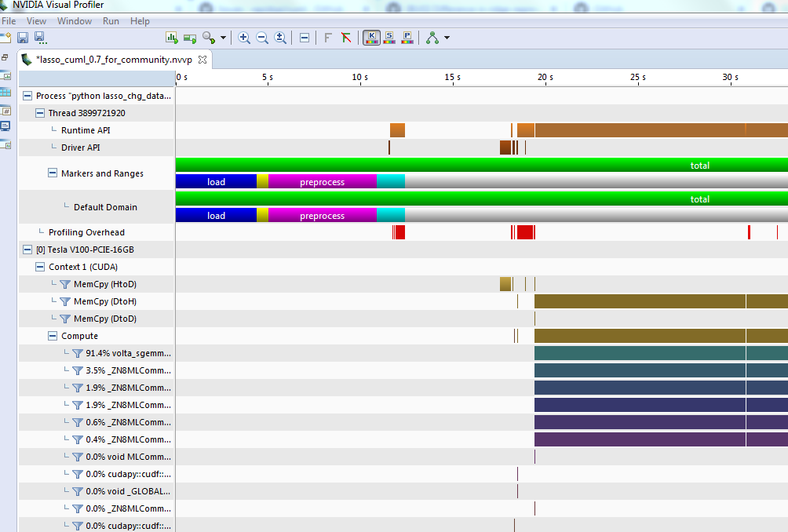Select the lasso_cuml_0.7_for_community.nvvp tab
This screenshot has width=788, height=532.
pyautogui.click(x=114, y=60)
